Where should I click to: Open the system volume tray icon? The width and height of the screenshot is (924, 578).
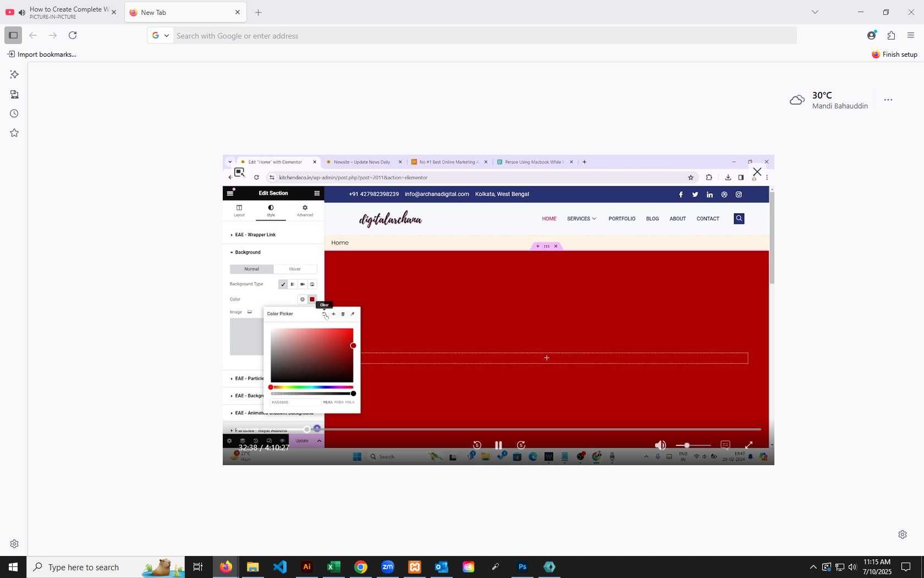[853, 567]
